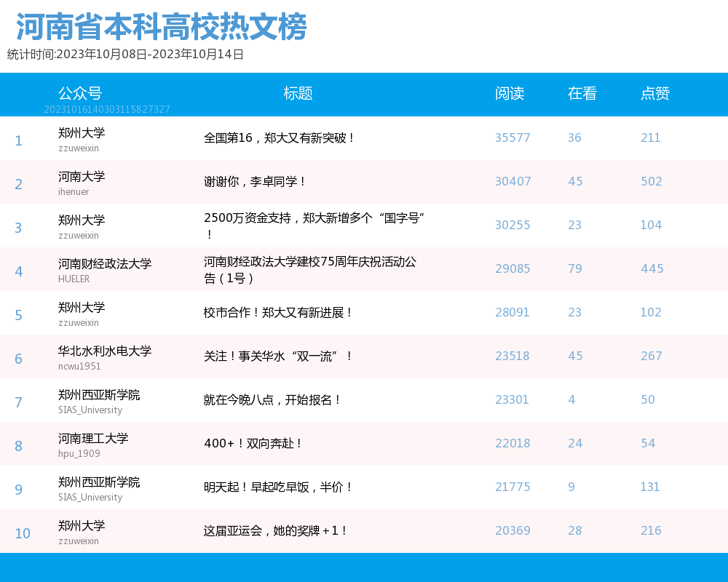Click read count 23301
Image resolution: width=728 pixels, height=582 pixels.
pyautogui.click(x=512, y=399)
